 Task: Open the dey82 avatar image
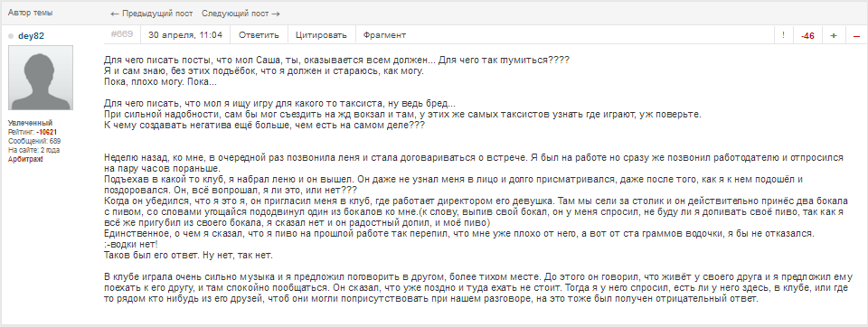tap(41, 78)
